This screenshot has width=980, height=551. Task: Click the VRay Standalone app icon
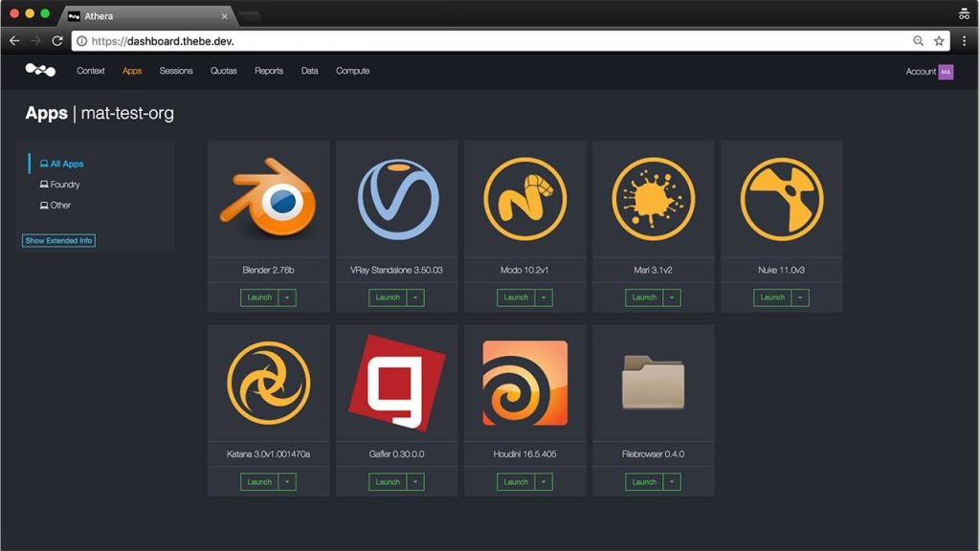(x=397, y=200)
